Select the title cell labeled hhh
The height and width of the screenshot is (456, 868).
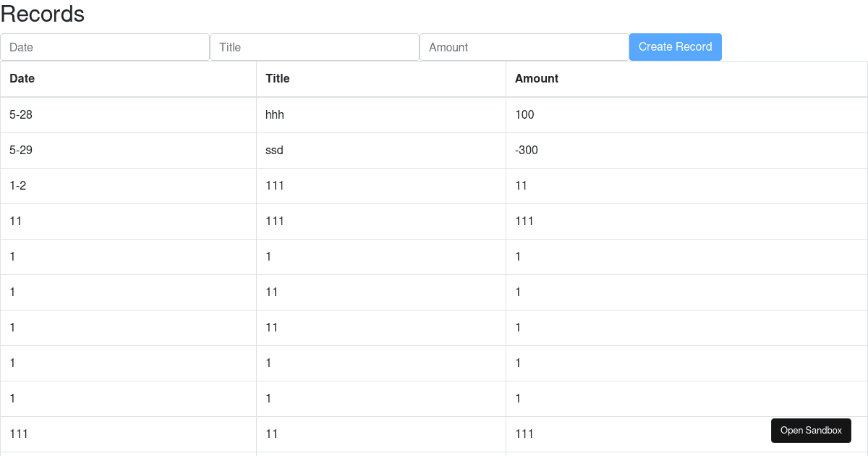pos(276,115)
